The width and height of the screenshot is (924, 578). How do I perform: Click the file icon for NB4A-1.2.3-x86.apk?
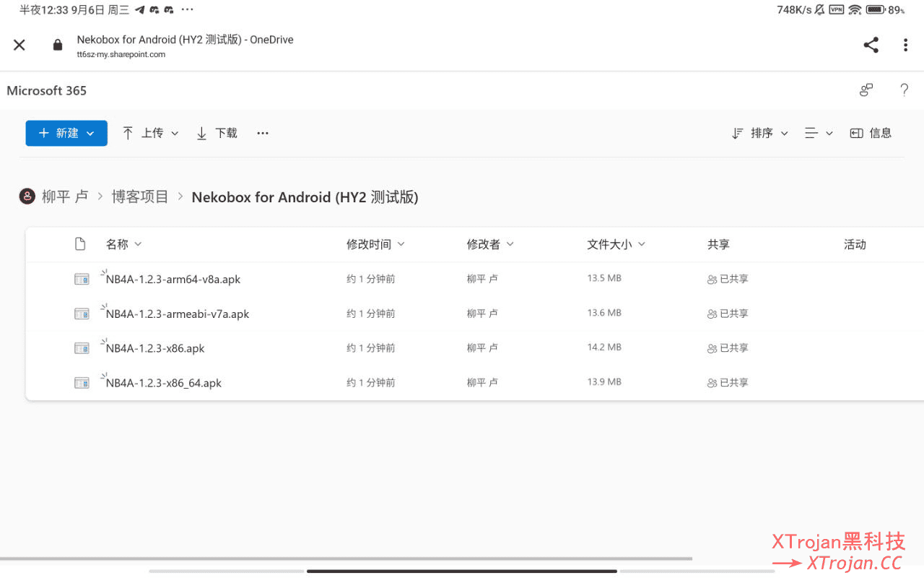point(82,348)
